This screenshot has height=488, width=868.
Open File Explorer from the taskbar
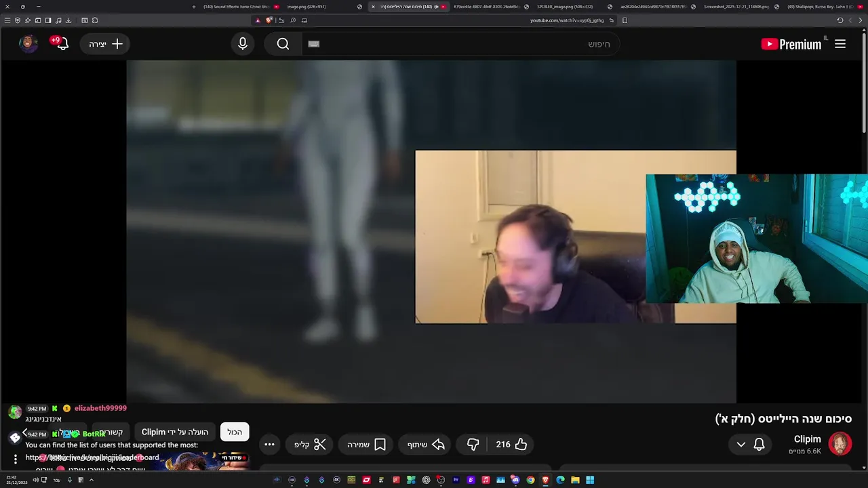pyautogui.click(x=575, y=480)
